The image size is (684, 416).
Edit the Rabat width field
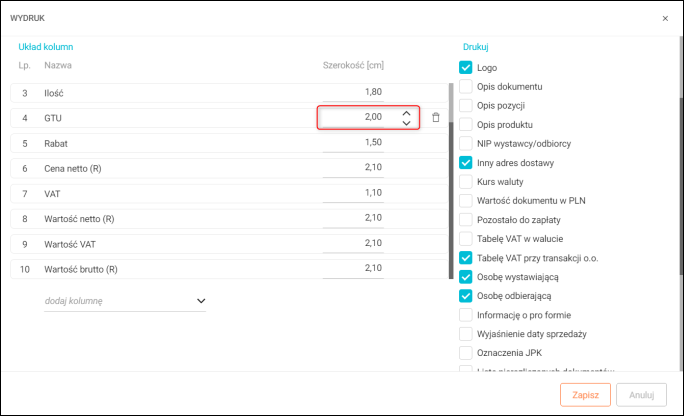(x=353, y=143)
